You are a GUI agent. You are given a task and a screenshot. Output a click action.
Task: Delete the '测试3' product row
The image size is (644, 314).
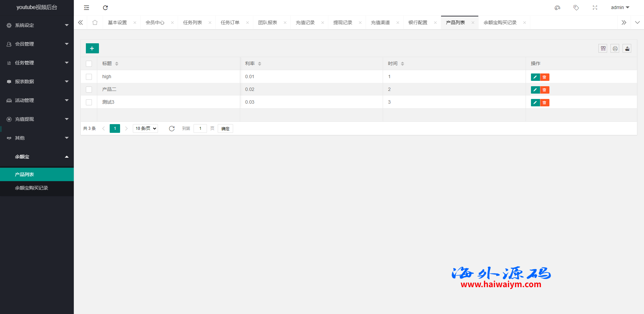pyautogui.click(x=544, y=103)
